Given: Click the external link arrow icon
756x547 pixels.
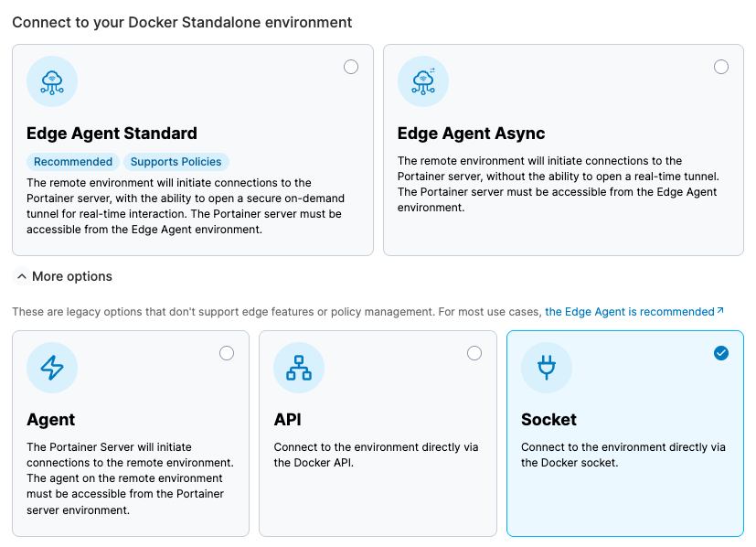Looking at the screenshot, I should [720, 311].
